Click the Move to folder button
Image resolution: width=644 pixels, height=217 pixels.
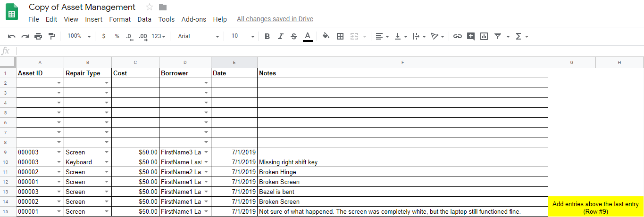(x=163, y=7)
